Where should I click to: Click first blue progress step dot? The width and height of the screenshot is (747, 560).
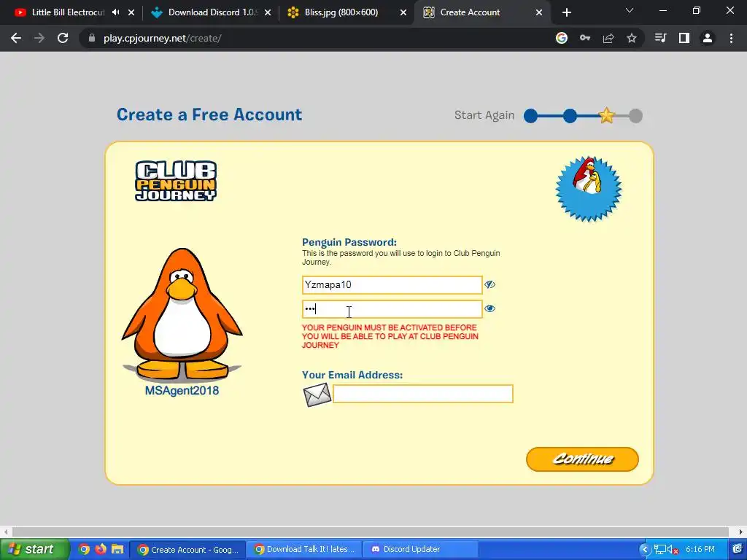pos(531,116)
